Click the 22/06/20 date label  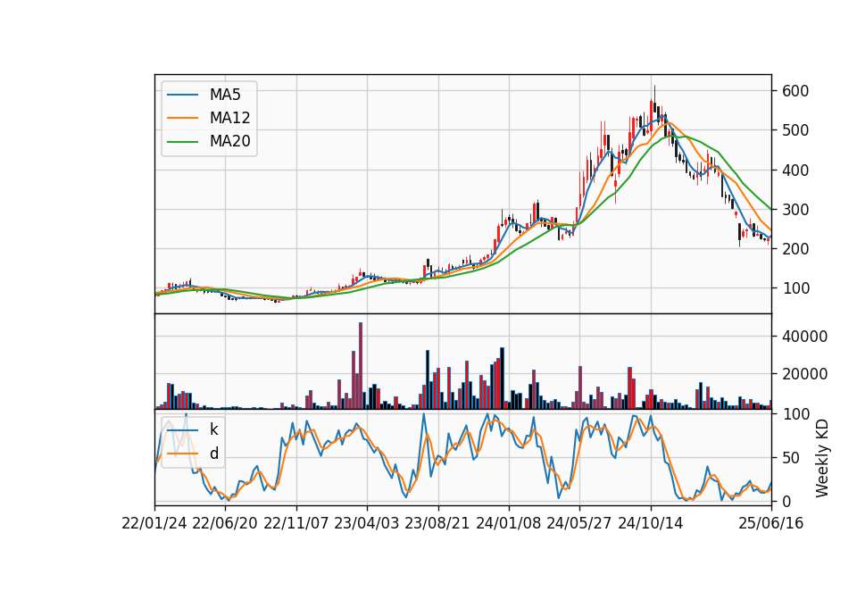225,523
